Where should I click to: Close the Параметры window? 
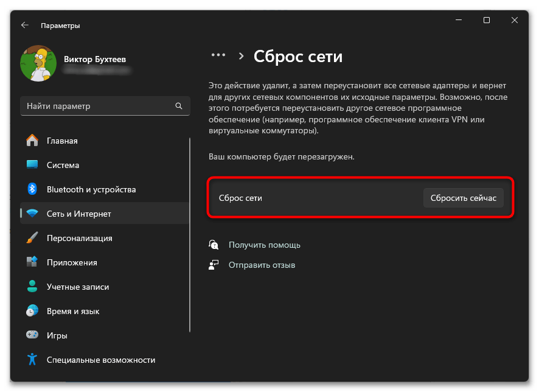(514, 20)
